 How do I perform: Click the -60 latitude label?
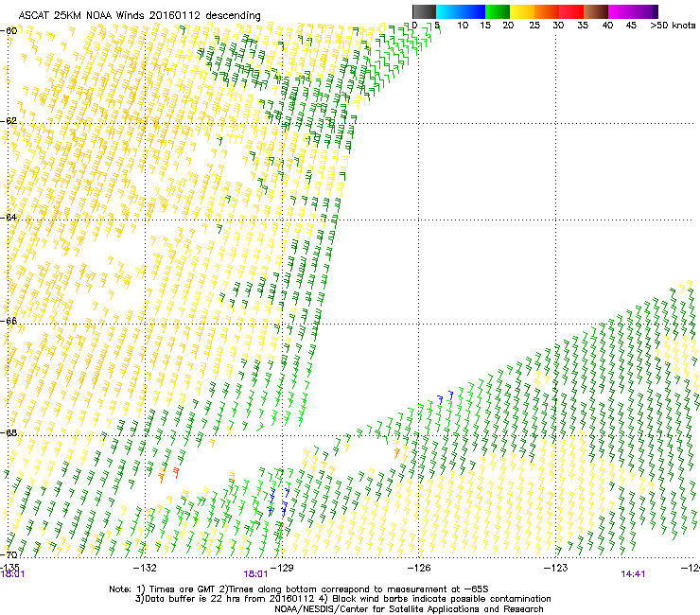coord(9,31)
